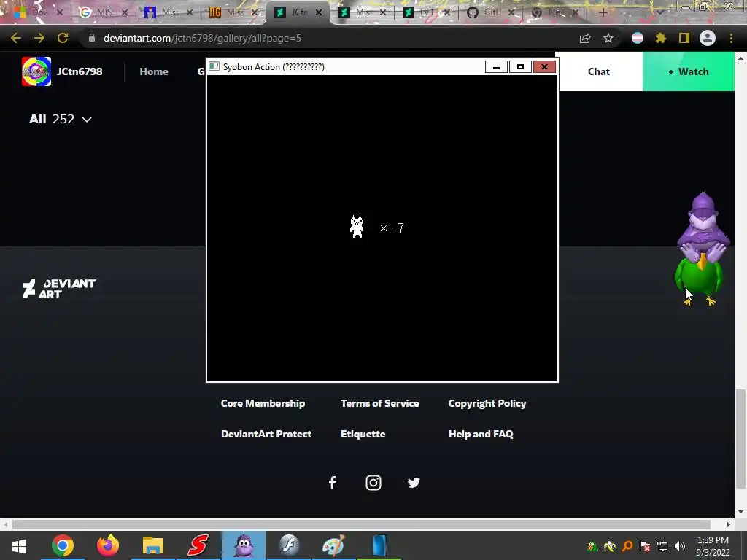
Task: Open the striped flag extension icon
Action: point(638,38)
